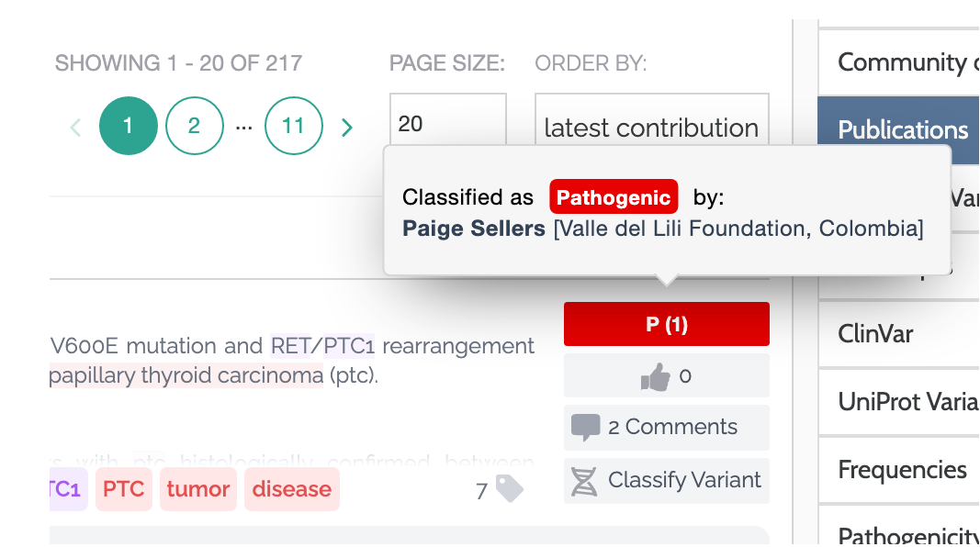Go to previous page with left chevron
Image resolution: width=980 pixels, height=547 pixels.
pyautogui.click(x=76, y=127)
